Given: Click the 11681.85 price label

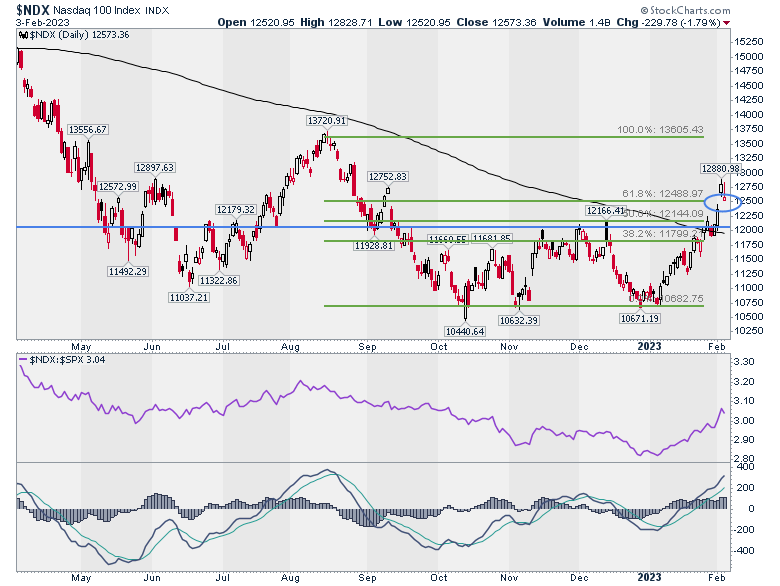Looking at the screenshot, I should click(491, 239).
